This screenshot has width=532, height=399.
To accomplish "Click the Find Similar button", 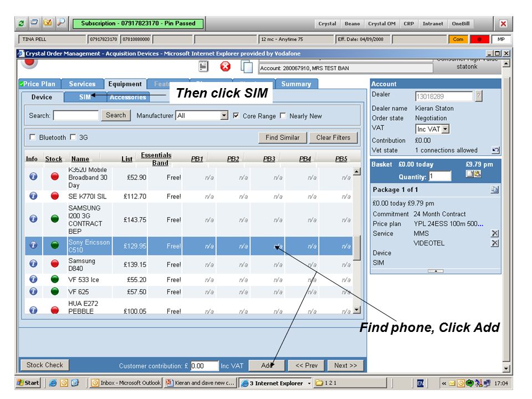I will click(x=283, y=137).
